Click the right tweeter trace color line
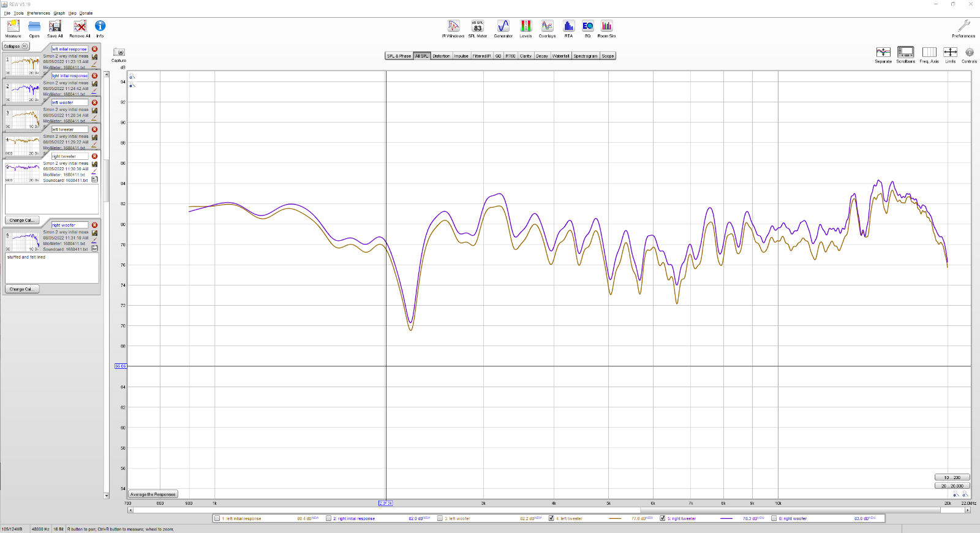 (727, 518)
